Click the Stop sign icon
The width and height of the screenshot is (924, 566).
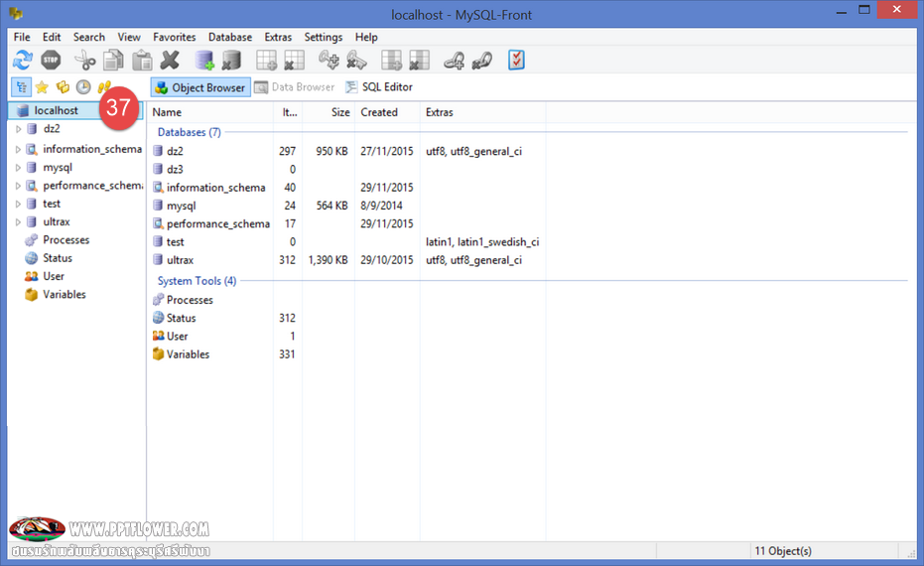(52, 60)
